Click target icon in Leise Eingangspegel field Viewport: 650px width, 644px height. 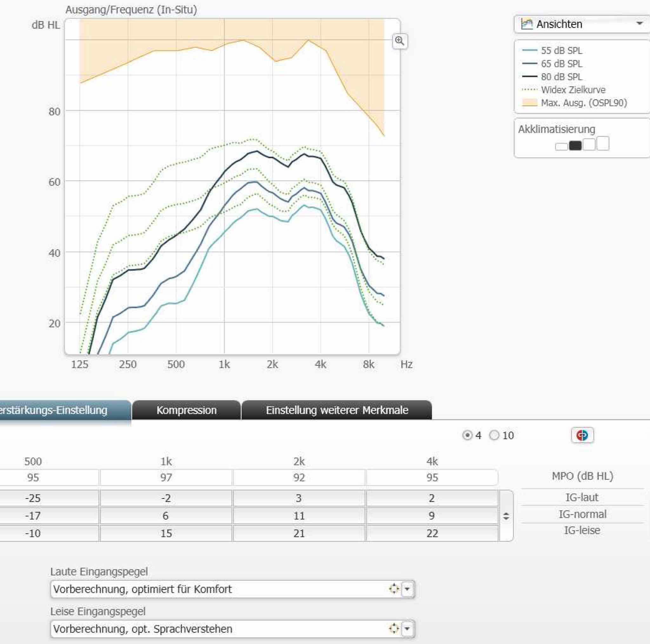pyautogui.click(x=394, y=628)
